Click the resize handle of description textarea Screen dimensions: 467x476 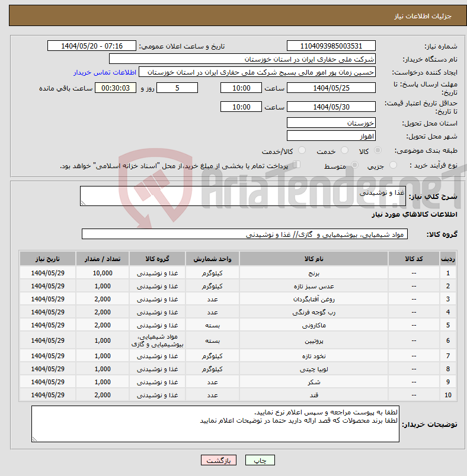coord(83,203)
